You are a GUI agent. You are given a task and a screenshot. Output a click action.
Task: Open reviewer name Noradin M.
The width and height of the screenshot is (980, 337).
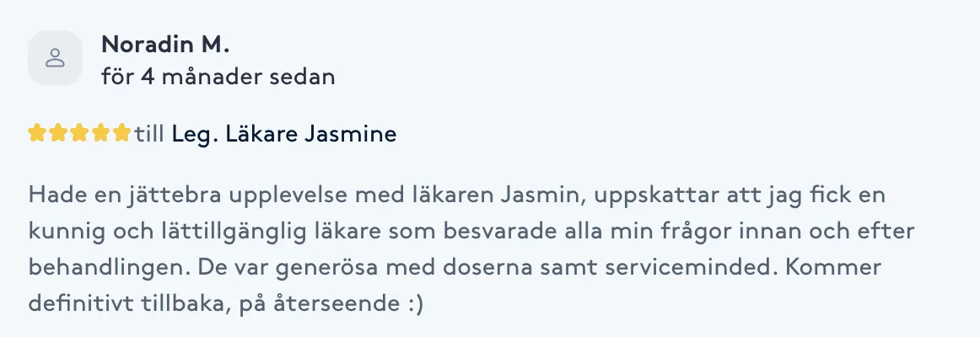click(x=165, y=45)
